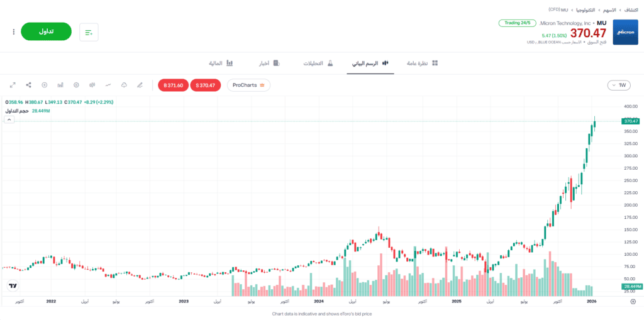Click the candlestick chart type icon
This screenshot has height=320, width=644.
click(92, 85)
